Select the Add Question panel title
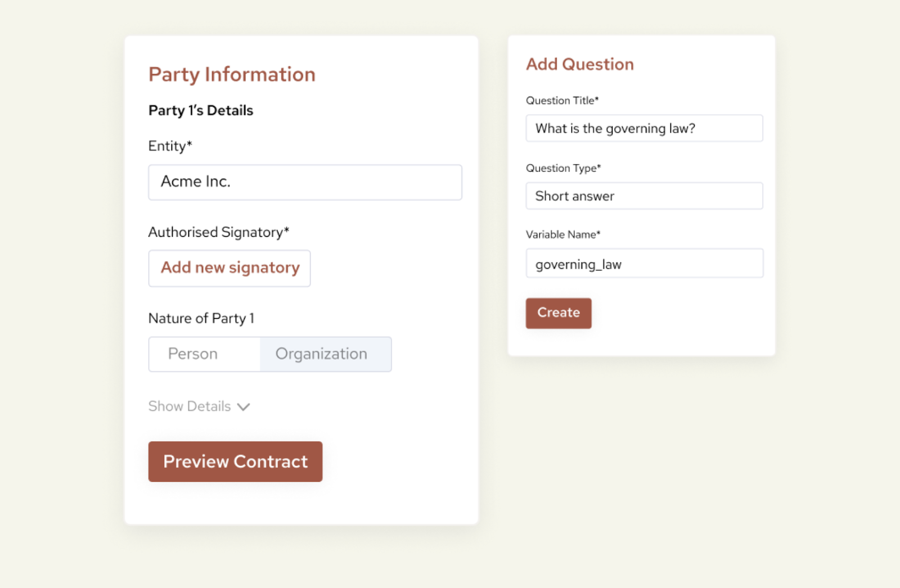This screenshot has width=900, height=588. (x=579, y=64)
